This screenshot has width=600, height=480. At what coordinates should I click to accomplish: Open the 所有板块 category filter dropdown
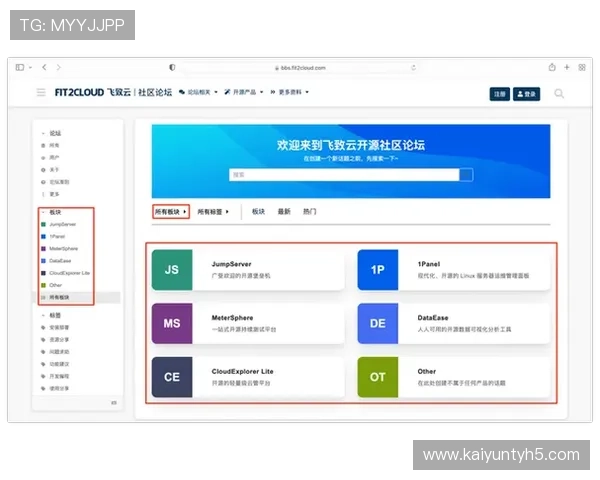[x=171, y=212]
